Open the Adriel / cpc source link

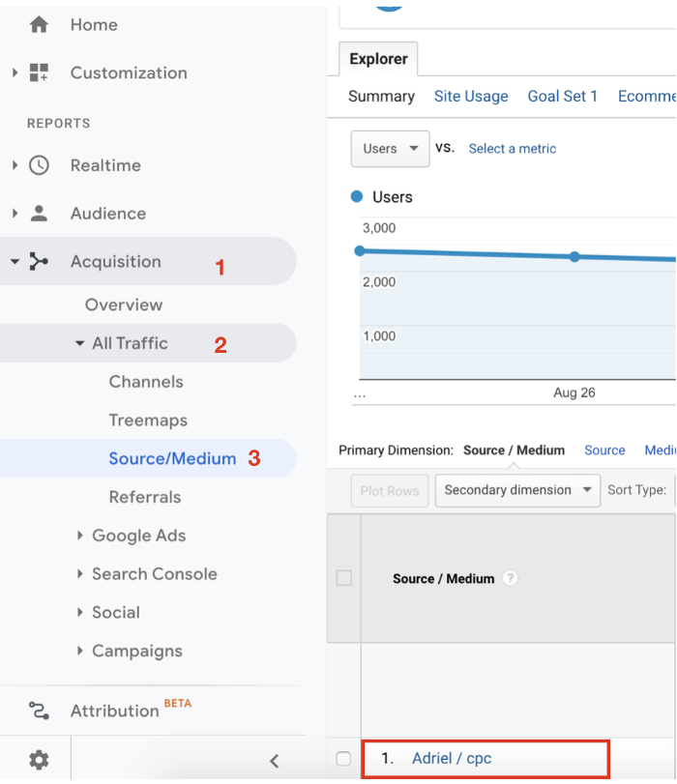click(451, 759)
